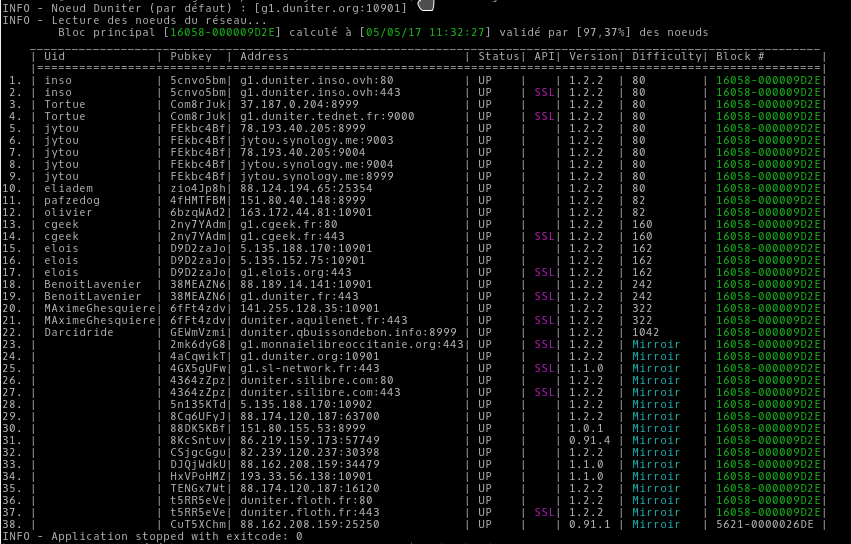Click address g1.duniter.fr:443
The width and height of the screenshot is (851, 544).
point(299,296)
